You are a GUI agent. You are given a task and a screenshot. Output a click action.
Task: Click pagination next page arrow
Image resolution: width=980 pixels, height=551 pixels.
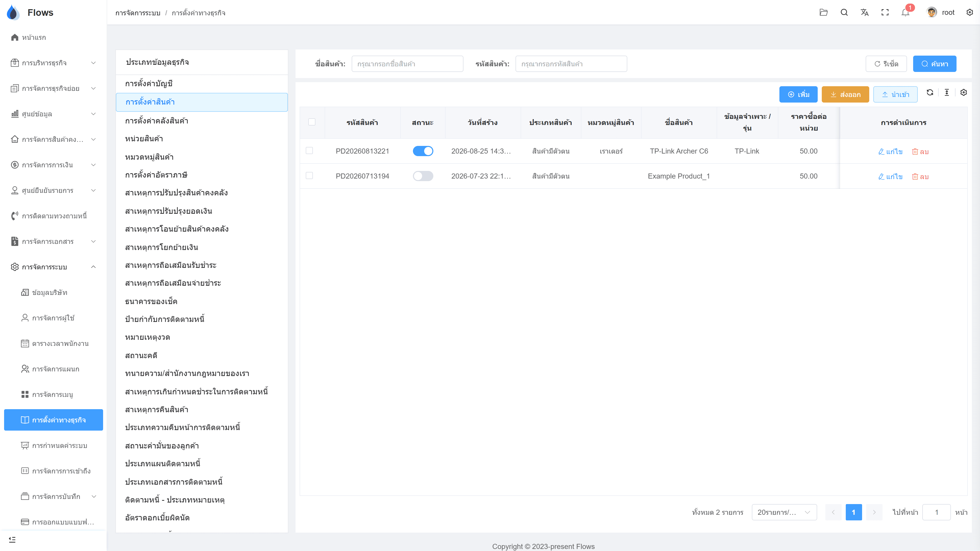pos(874,512)
